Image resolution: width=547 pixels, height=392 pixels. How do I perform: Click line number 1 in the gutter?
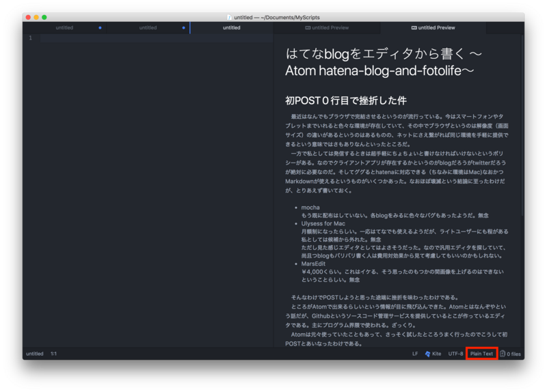(30, 38)
